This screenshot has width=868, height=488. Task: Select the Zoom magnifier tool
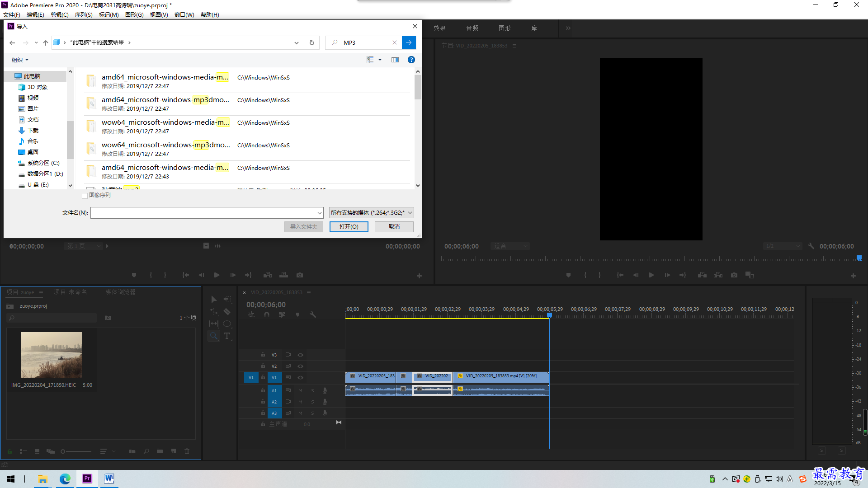(214, 336)
